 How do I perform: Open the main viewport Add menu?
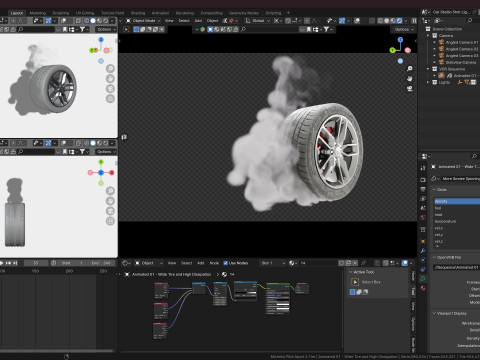click(x=198, y=21)
